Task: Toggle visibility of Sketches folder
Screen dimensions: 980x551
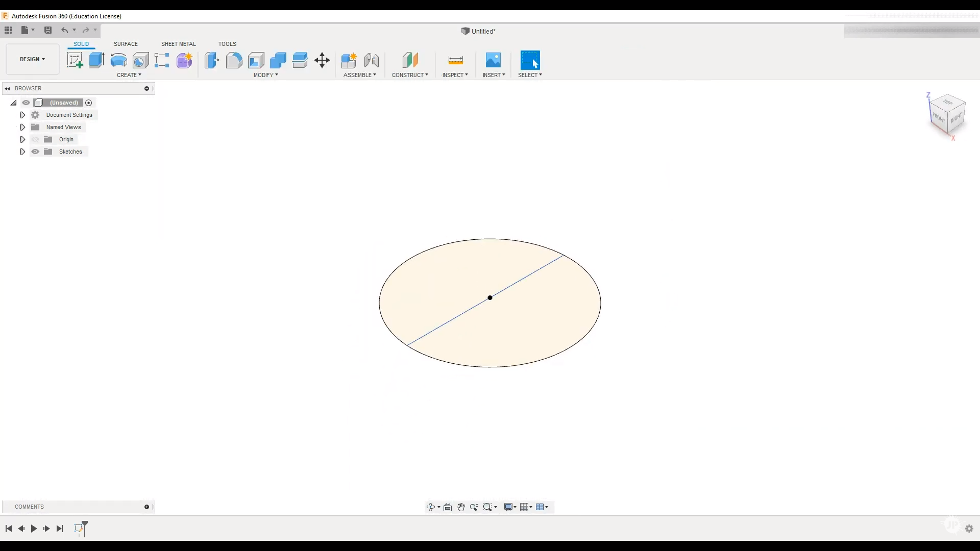Action: 35,152
